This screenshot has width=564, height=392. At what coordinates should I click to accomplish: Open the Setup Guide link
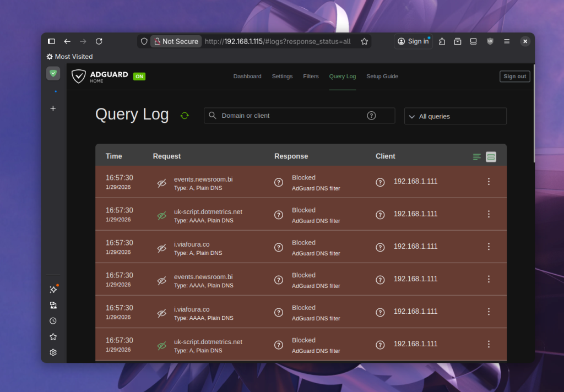[x=382, y=77]
